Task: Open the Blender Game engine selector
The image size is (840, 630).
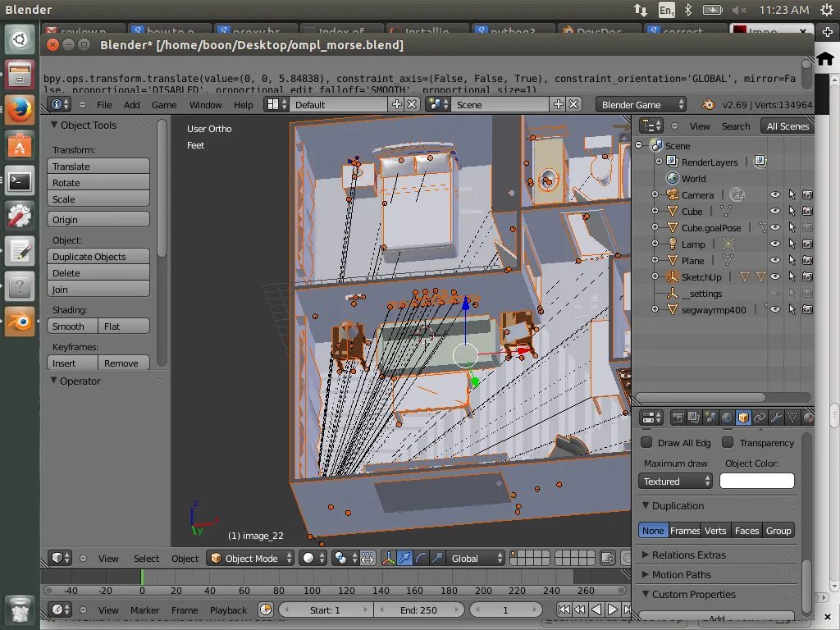Action: click(x=641, y=104)
